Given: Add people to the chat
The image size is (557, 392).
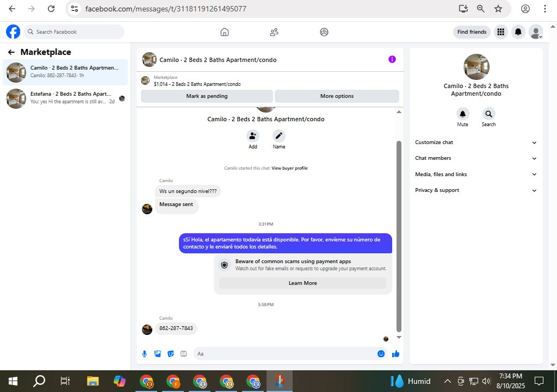Looking at the screenshot, I should point(252,136).
